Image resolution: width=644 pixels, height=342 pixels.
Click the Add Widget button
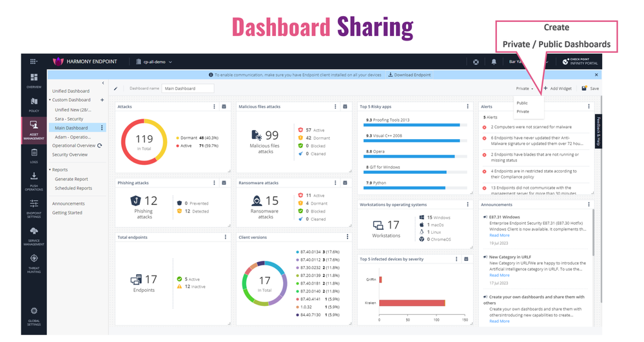click(558, 89)
